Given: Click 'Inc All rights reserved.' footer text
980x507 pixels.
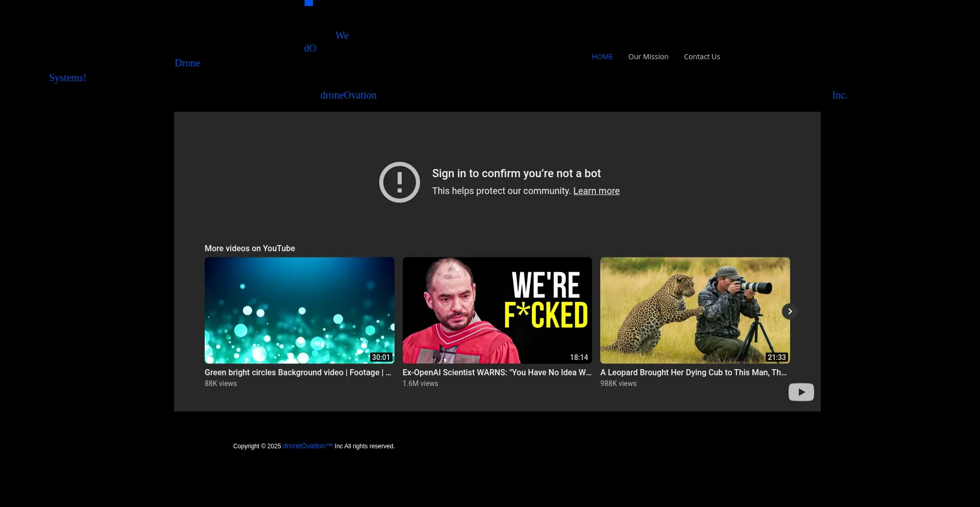Looking at the screenshot, I should point(364,446).
